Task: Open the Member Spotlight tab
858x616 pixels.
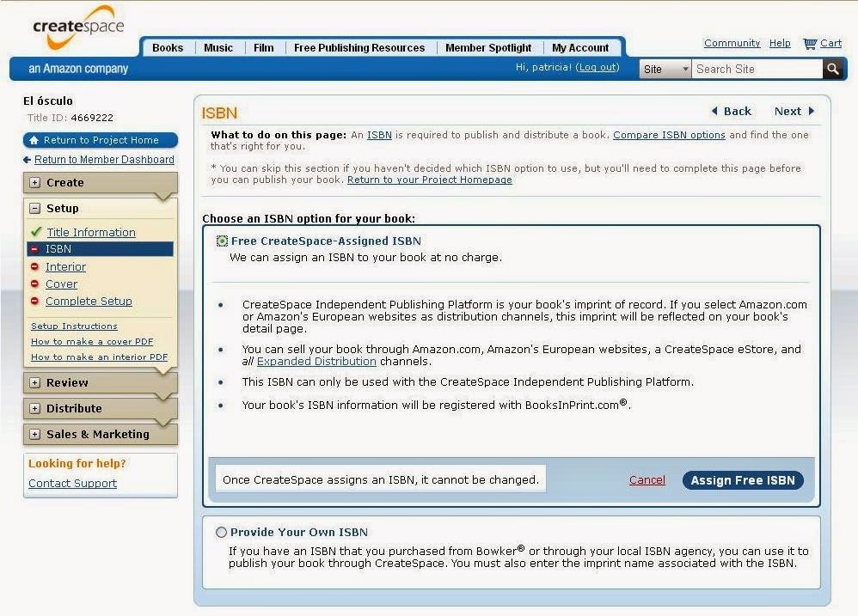Action: point(488,47)
